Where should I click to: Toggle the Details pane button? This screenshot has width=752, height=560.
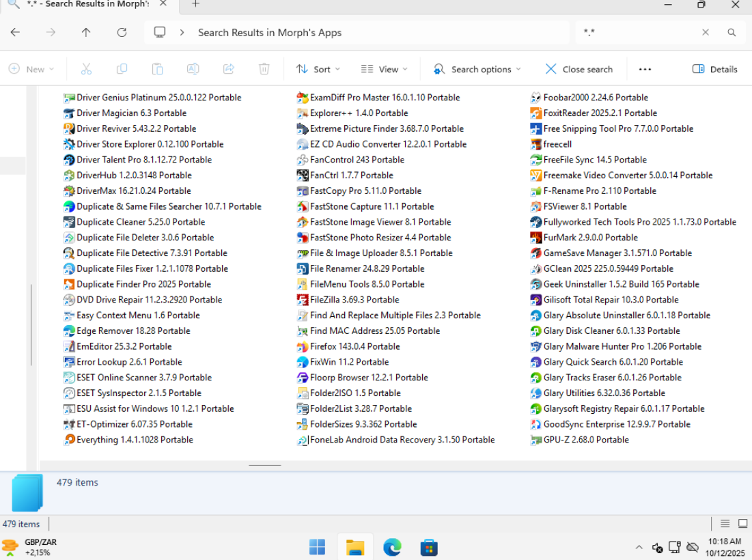[714, 69]
